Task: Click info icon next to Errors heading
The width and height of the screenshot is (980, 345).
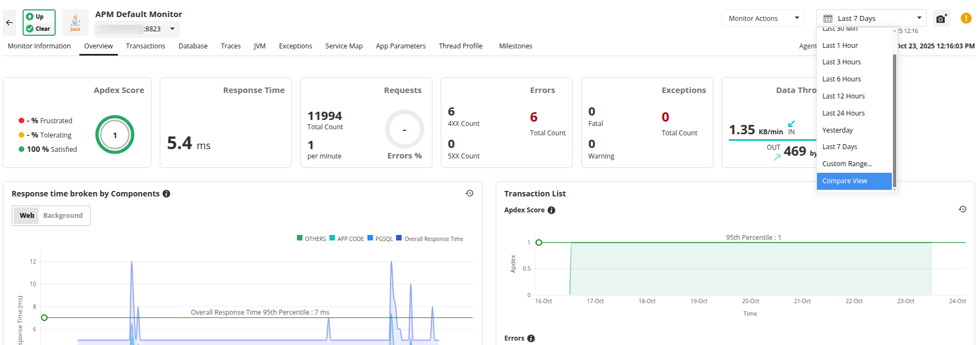Action: point(531,338)
